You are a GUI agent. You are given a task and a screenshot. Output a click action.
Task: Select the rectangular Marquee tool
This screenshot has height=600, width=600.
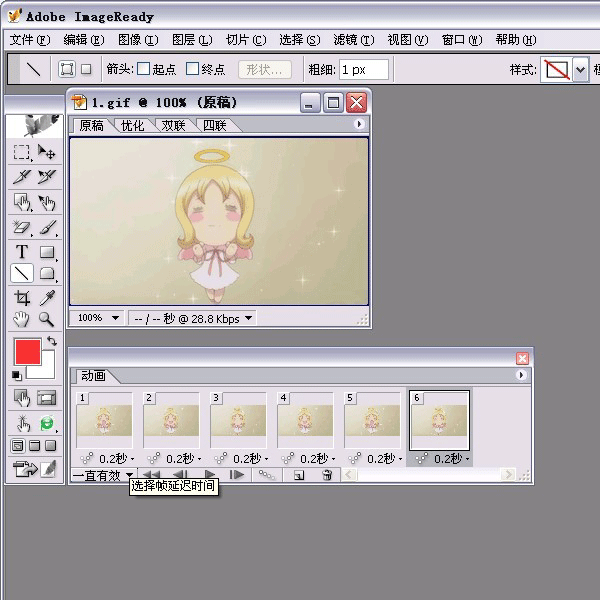click(x=21, y=153)
